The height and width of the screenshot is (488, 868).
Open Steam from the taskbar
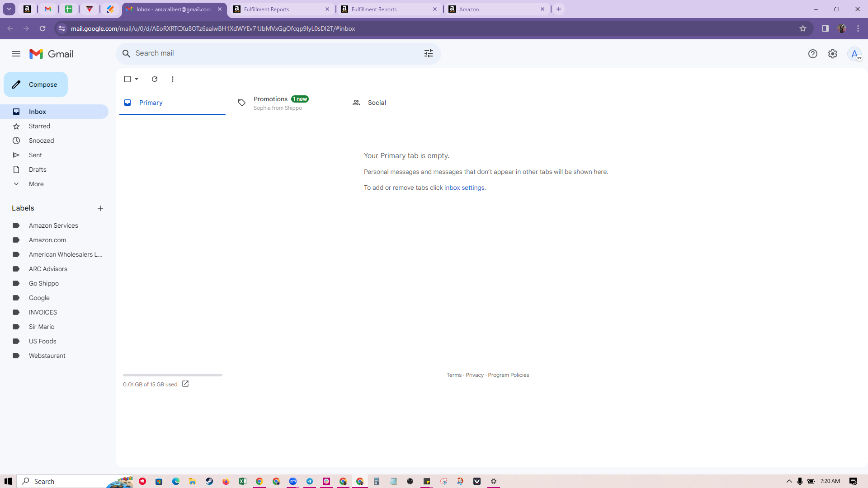[209, 481]
